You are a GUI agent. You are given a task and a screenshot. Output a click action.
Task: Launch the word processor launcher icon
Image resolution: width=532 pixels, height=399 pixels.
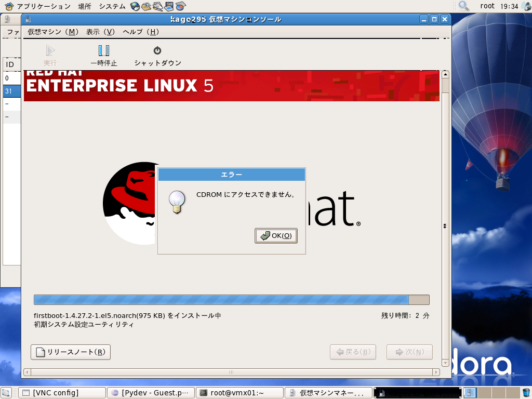(158, 6)
